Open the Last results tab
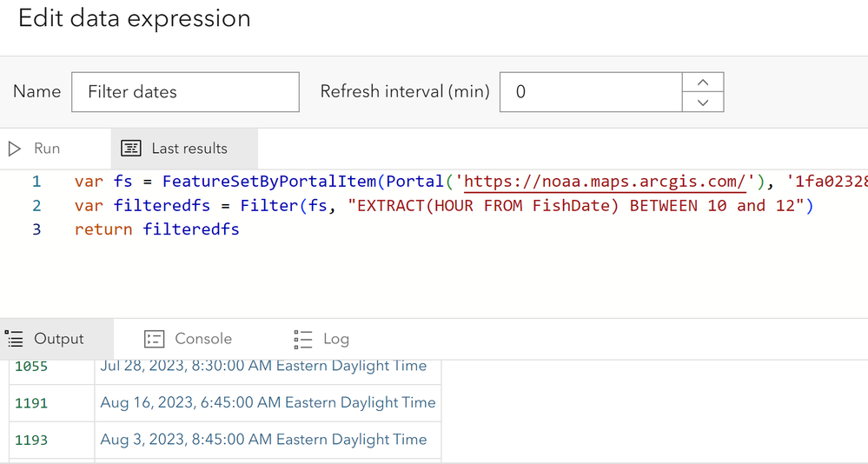868x464 pixels. tap(184, 149)
